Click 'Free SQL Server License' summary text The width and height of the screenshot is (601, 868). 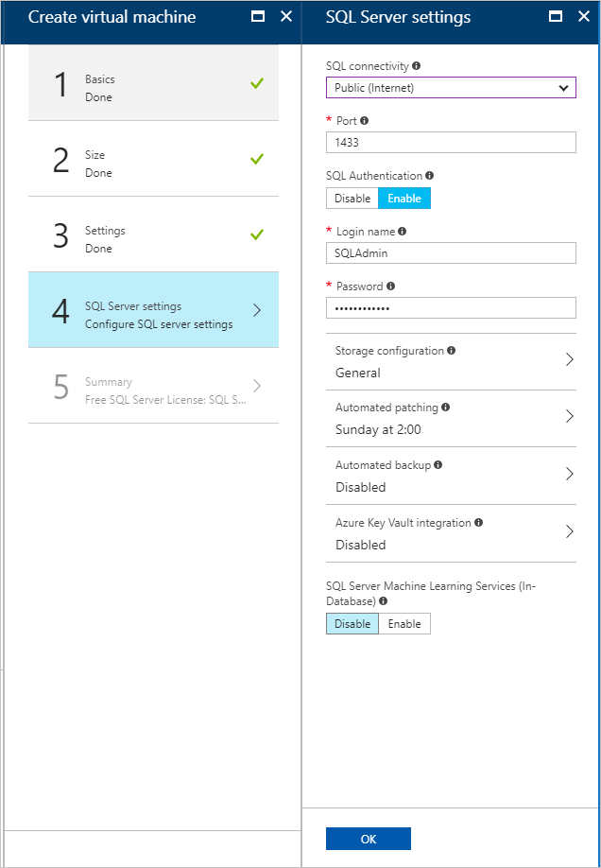166,400
